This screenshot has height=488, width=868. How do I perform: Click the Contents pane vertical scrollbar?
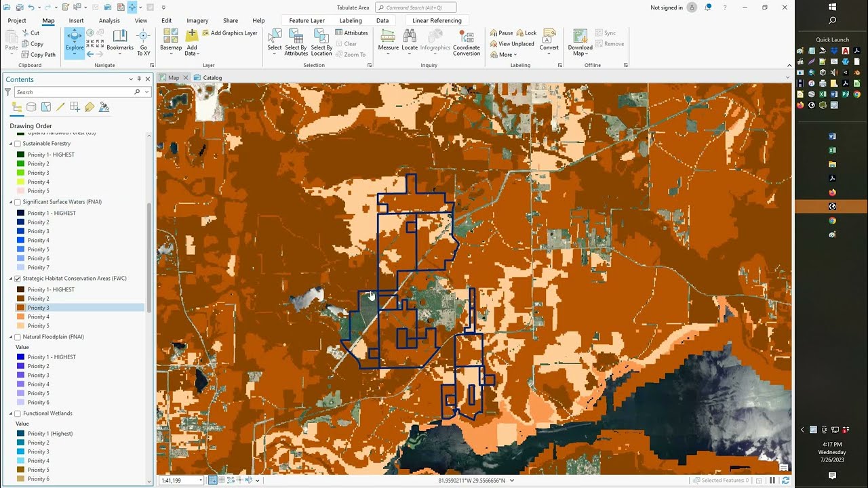pos(149,258)
